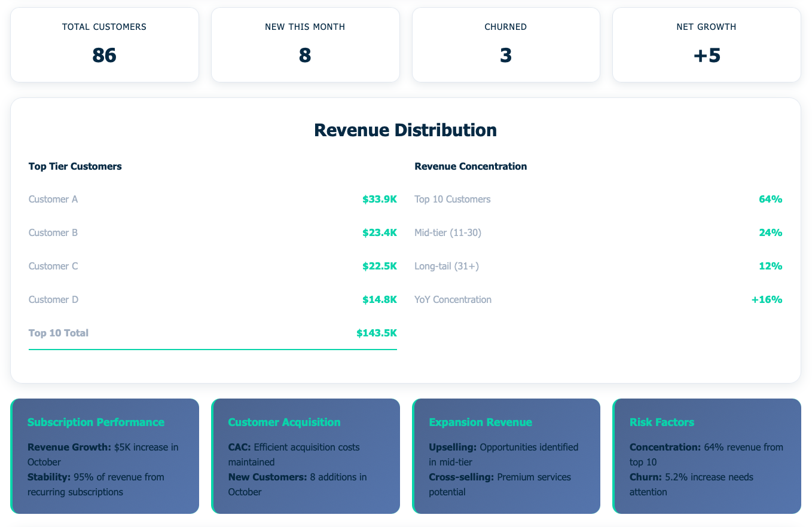This screenshot has width=812, height=527.
Task: Click the Top 10 Customers 64% entry
Action: (x=597, y=199)
